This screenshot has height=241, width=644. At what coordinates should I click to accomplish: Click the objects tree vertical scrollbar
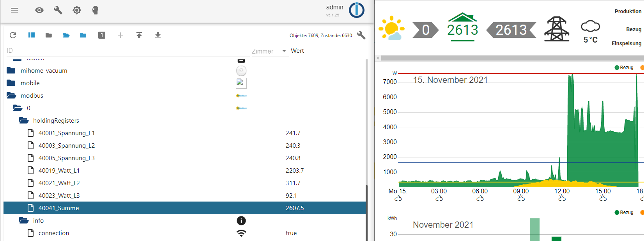tap(366, 212)
